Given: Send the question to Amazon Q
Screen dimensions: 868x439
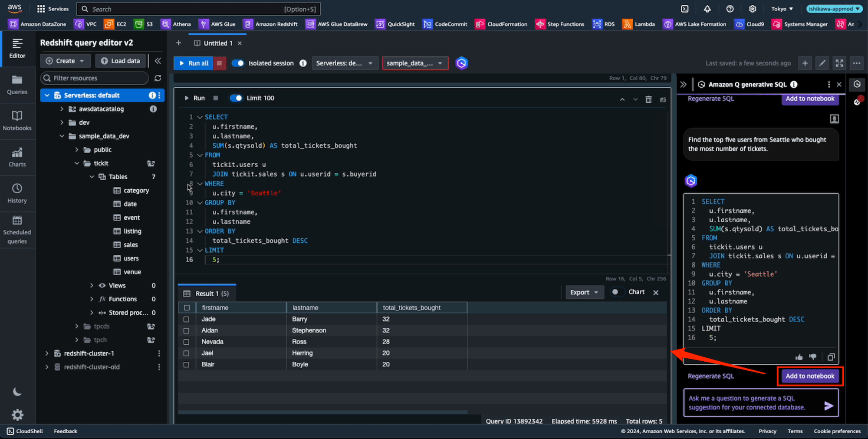Looking at the screenshot, I should pos(829,406).
